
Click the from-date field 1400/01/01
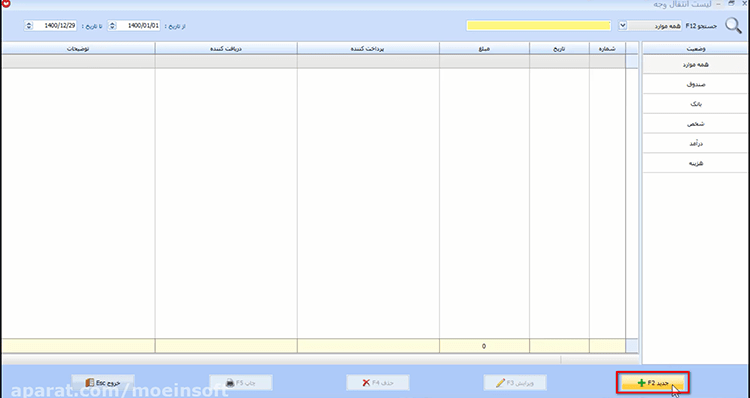[x=138, y=26]
